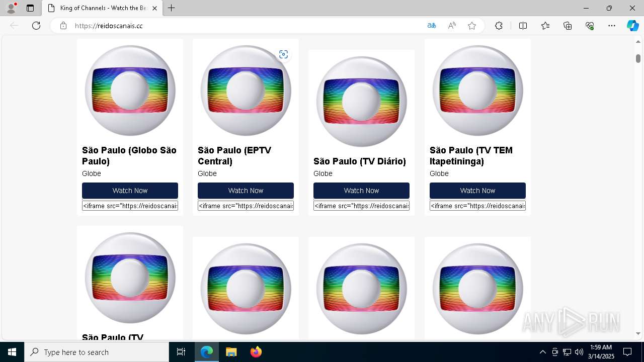Activate Read aloud icon in address bar

[452, 26]
